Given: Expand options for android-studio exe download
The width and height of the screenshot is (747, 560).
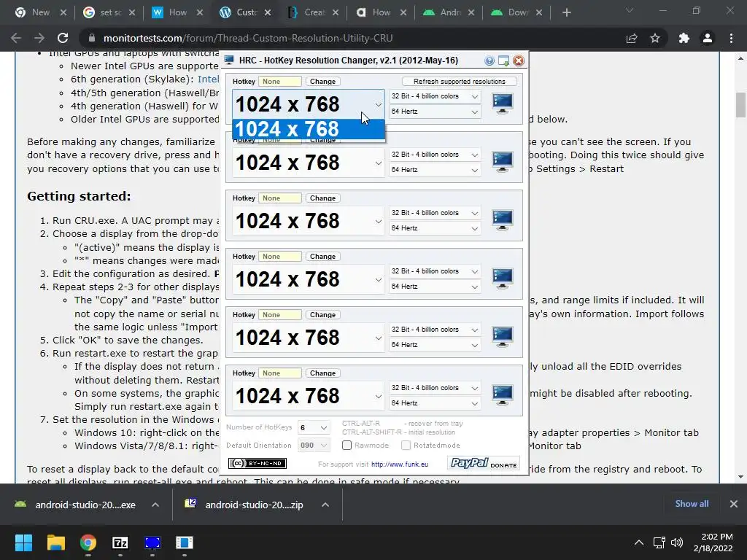Looking at the screenshot, I should click(x=155, y=505).
